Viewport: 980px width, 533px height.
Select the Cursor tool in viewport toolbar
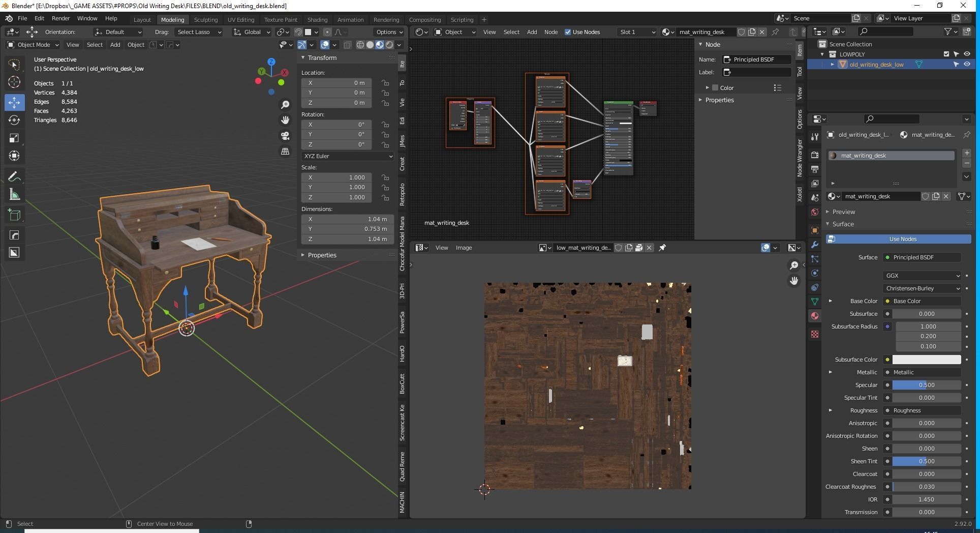coord(14,82)
